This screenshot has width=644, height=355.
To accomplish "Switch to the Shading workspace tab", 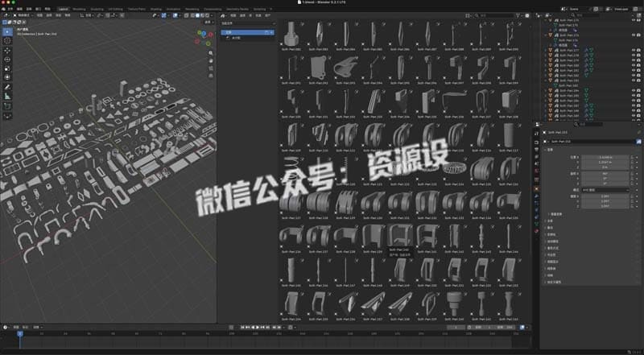I will [x=155, y=9].
